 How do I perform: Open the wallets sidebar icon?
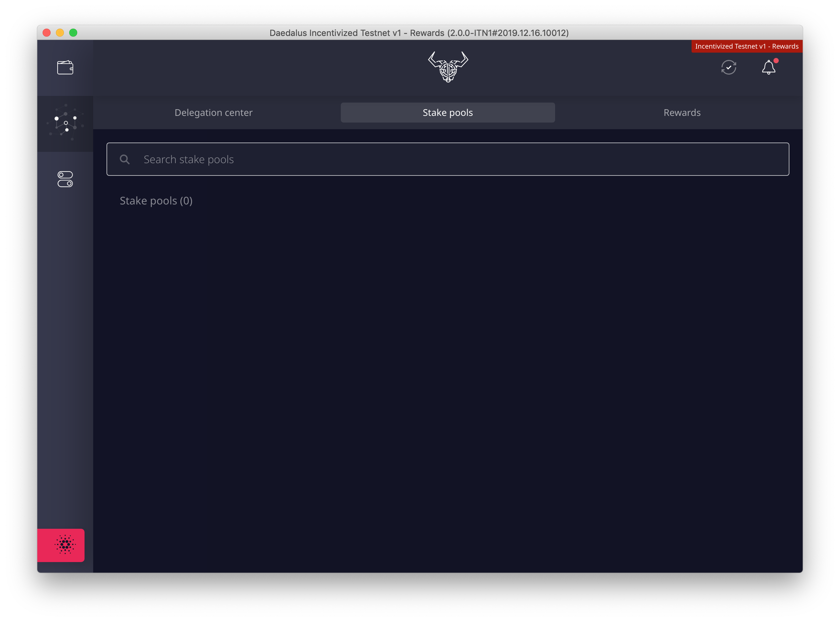pyautogui.click(x=65, y=68)
